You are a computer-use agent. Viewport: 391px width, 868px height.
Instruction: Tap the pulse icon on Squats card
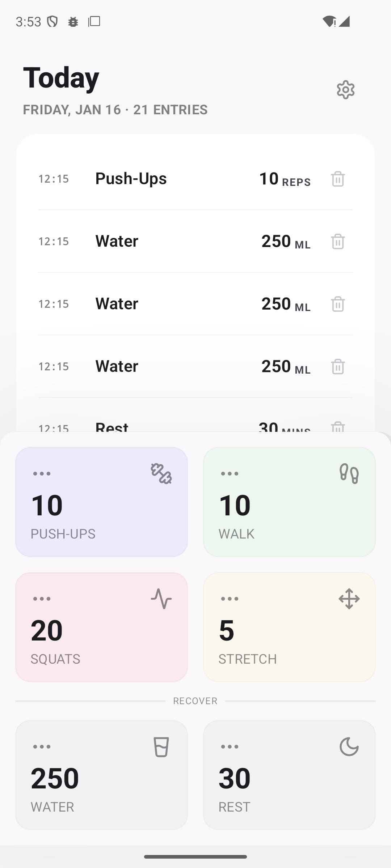click(x=161, y=599)
